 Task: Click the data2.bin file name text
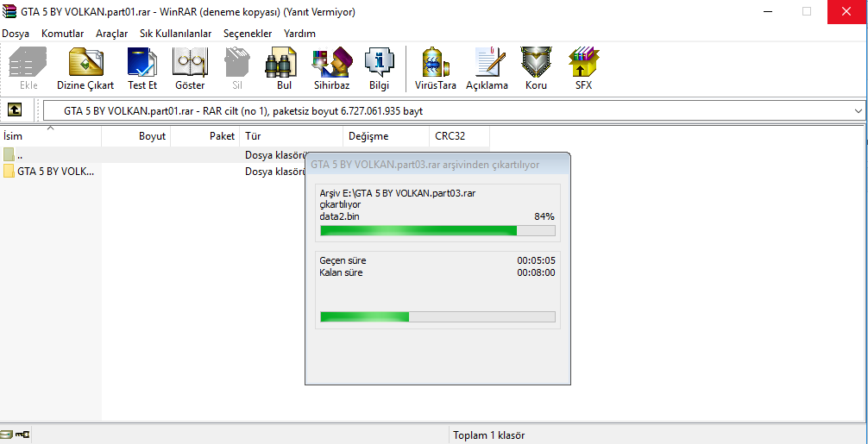tap(339, 216)
